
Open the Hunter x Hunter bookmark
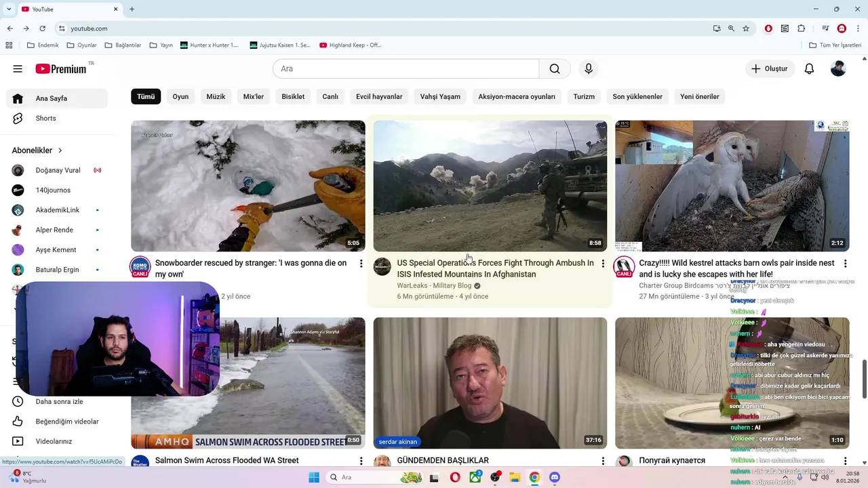[210, 45]
